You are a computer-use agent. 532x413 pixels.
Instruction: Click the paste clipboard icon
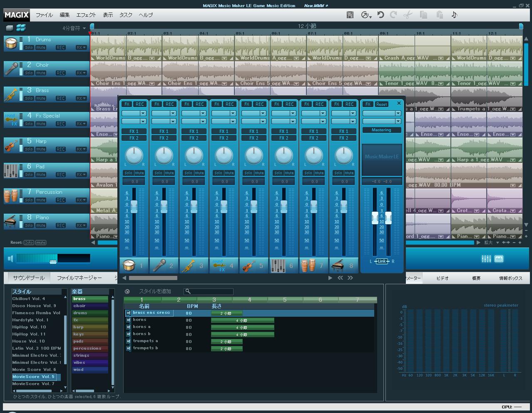pos(439,15)
